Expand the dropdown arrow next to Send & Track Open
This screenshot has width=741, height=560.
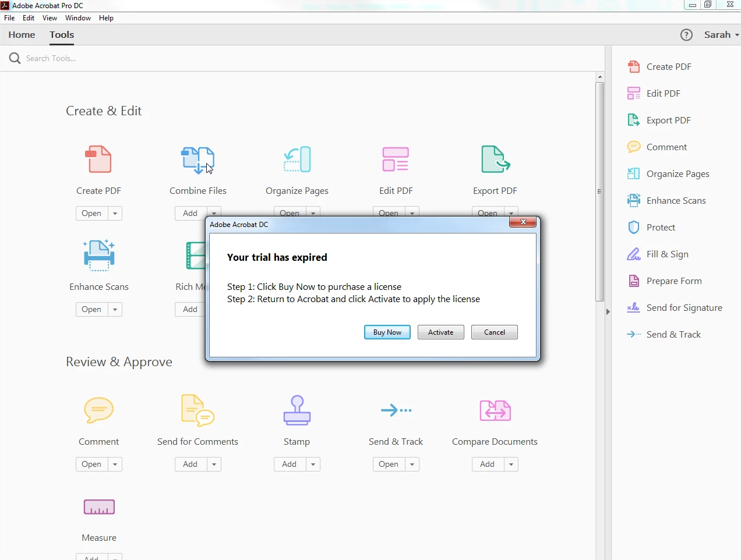coord(412,465)
